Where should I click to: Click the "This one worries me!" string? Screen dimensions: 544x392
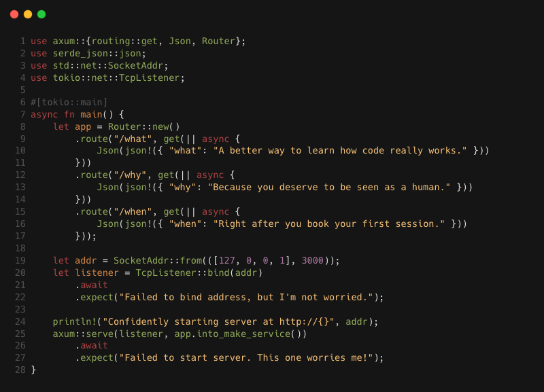pyautogui.click(x=315, y=357)
